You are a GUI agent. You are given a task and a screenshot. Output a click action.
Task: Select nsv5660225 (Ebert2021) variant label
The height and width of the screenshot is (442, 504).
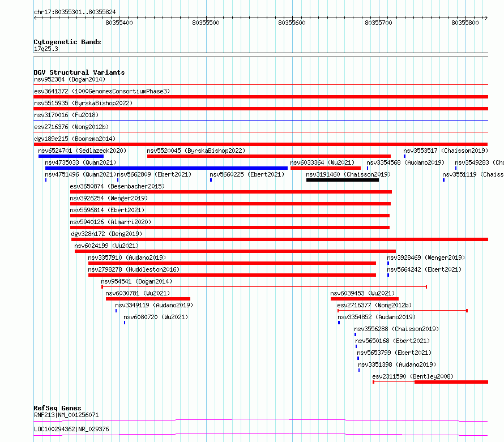click(247, 174)
